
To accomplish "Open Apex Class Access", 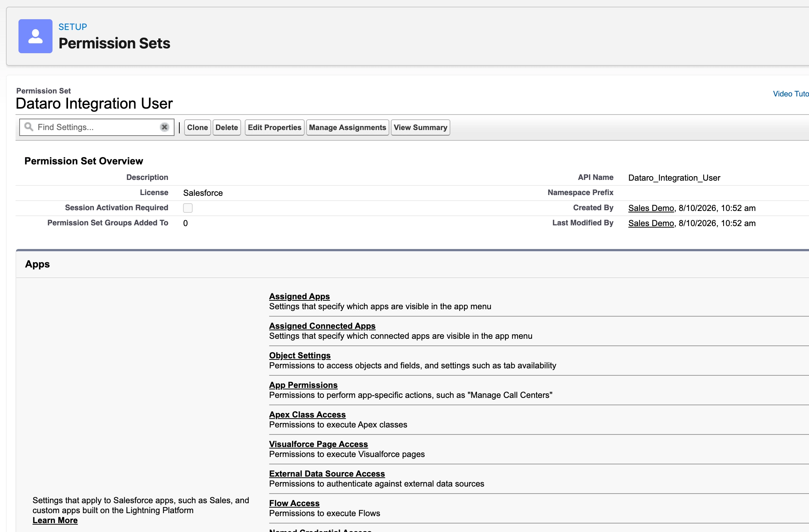I will click(x=307, y=415).
